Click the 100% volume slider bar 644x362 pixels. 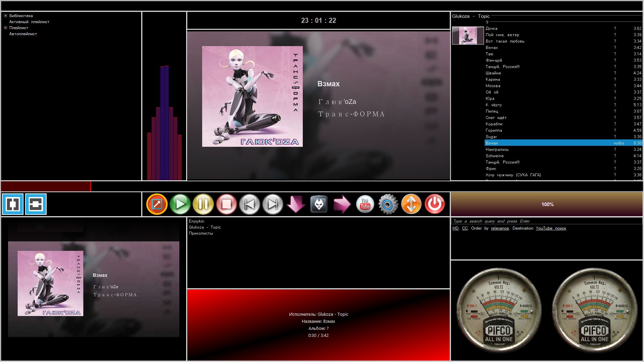(x=547, y=204)
